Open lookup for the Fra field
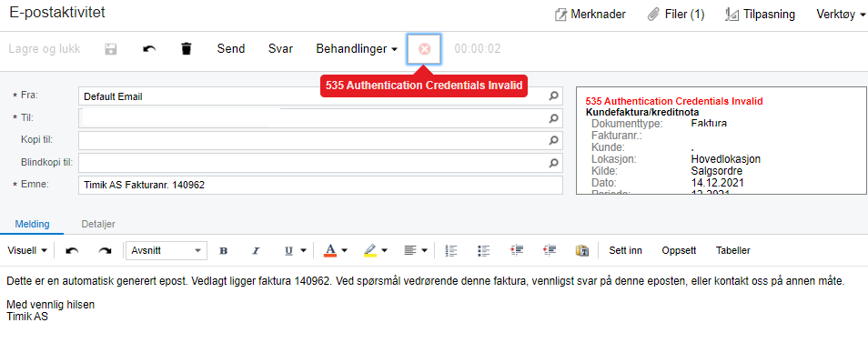This screenshot has height=353, width=868. click(553, 96)
